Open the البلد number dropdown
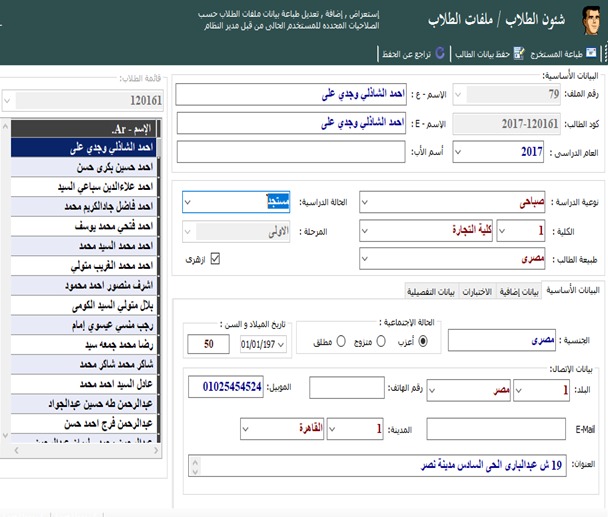The height and width of the screenshot is (517, 608). click(519, 391)
